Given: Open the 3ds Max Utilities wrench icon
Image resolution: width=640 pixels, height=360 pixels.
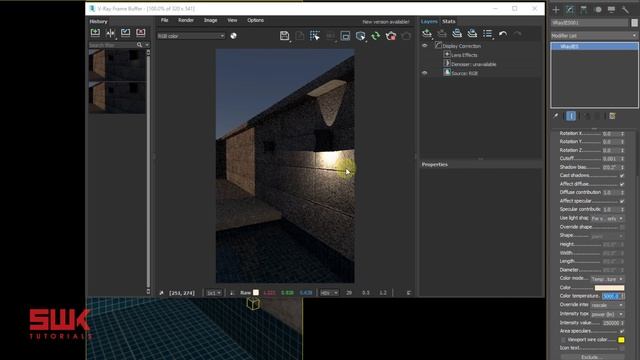Looking at the screenshot, I should 625,9.
